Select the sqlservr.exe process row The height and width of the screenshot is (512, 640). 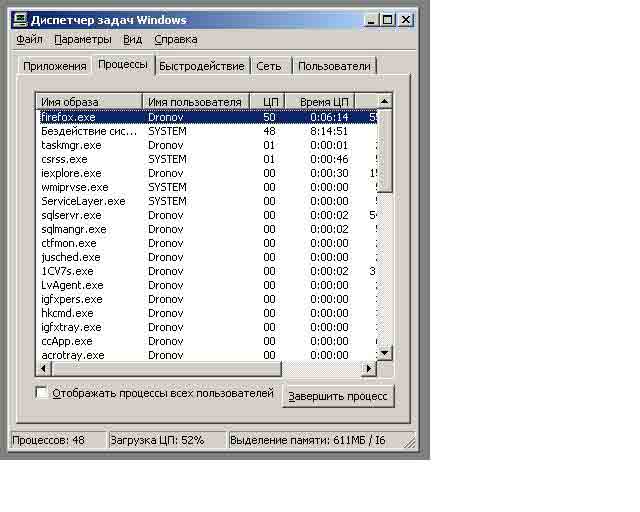pos(72,215)
